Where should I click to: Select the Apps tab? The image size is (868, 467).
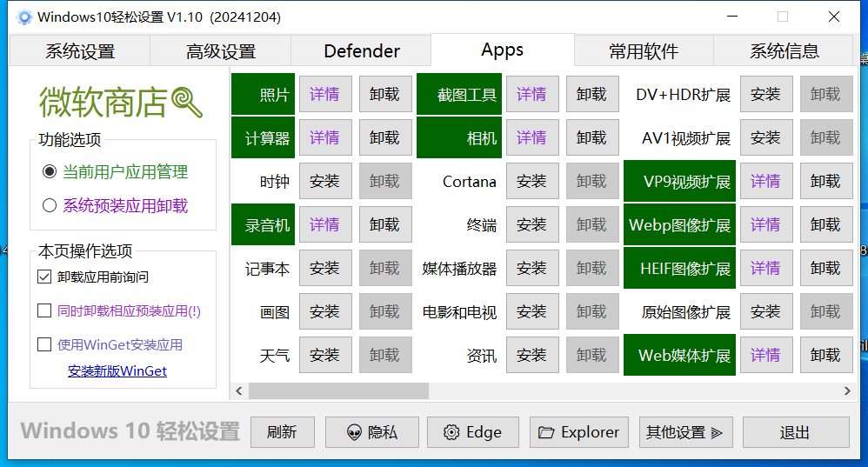coord(502,50)
